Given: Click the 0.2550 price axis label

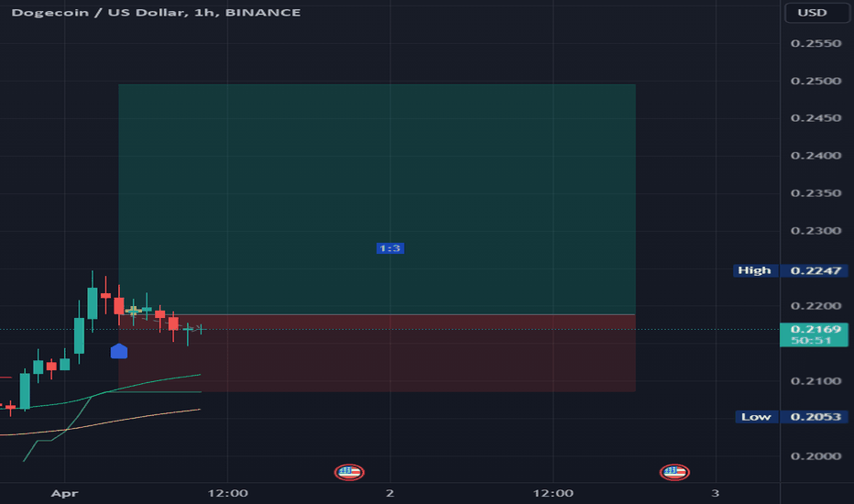Looking at the screenshot, I should tap(816, 44).
